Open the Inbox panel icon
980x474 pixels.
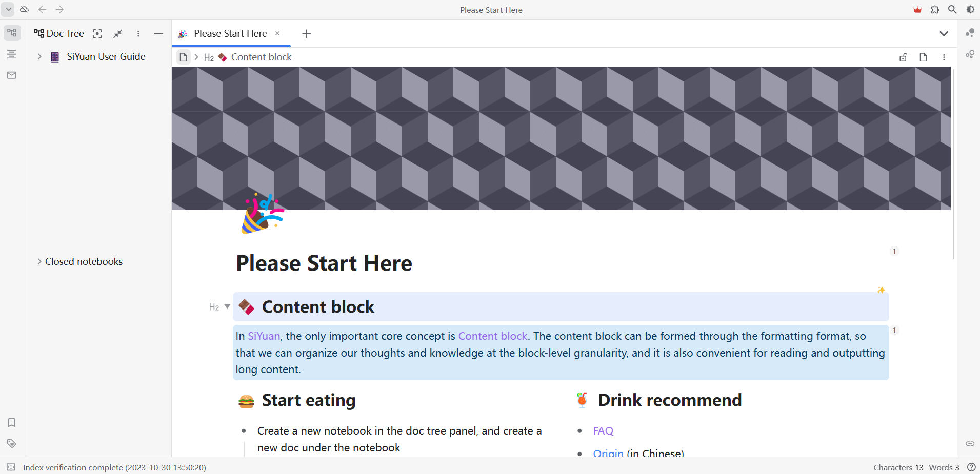12,75
